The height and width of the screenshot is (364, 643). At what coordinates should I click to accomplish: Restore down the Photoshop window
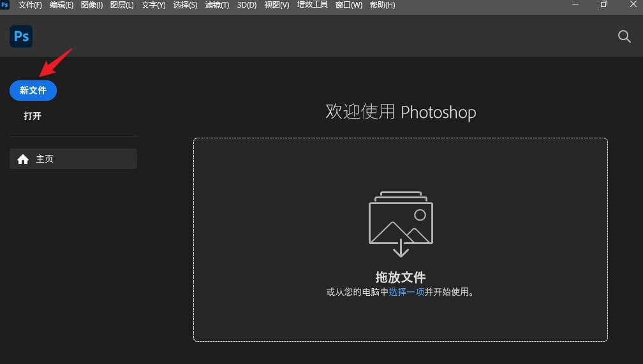[x=603, y=4]
